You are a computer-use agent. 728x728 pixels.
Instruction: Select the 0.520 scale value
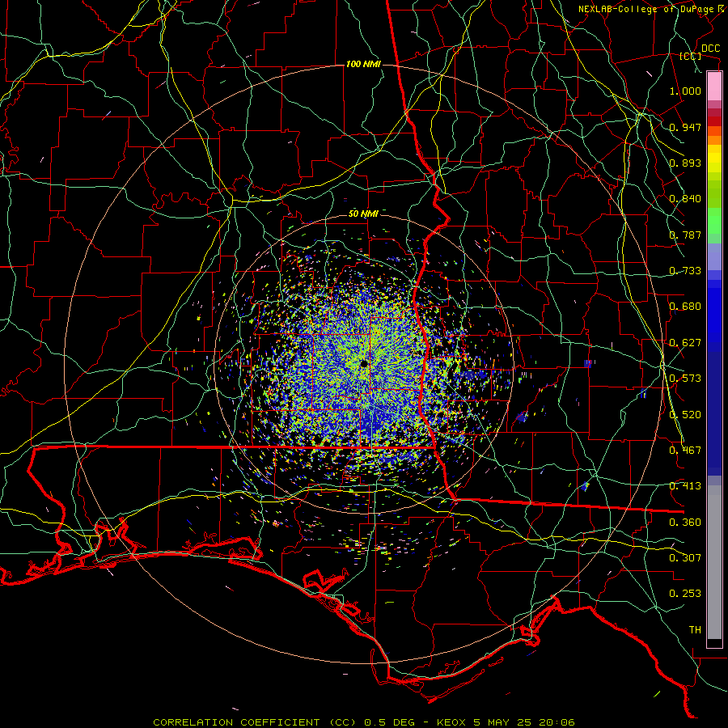coord(685,415)
